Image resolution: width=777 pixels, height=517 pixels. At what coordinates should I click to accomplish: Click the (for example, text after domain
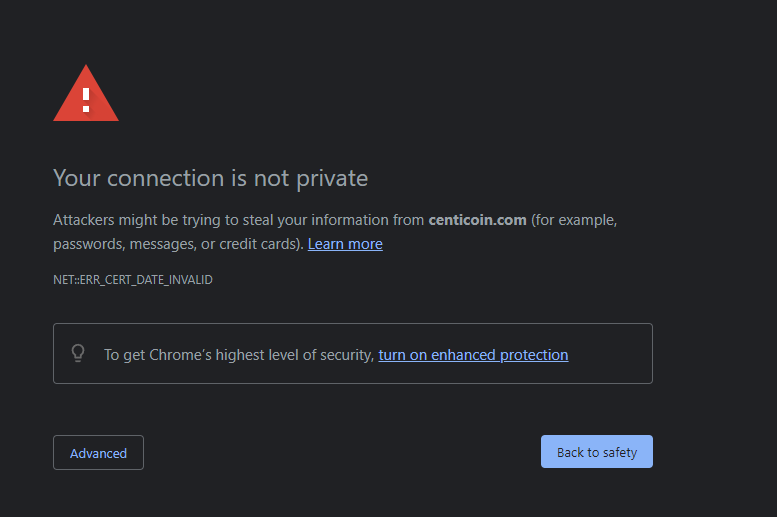tap(574, 220)
